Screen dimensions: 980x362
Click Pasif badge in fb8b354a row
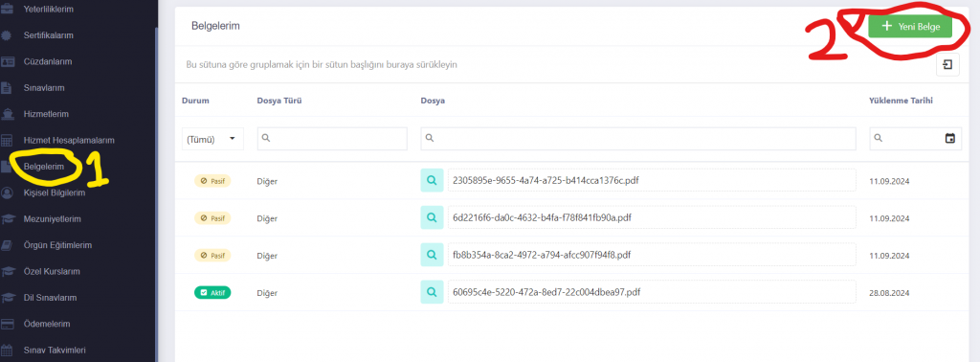pyautogui.click(x=212, y=255)
